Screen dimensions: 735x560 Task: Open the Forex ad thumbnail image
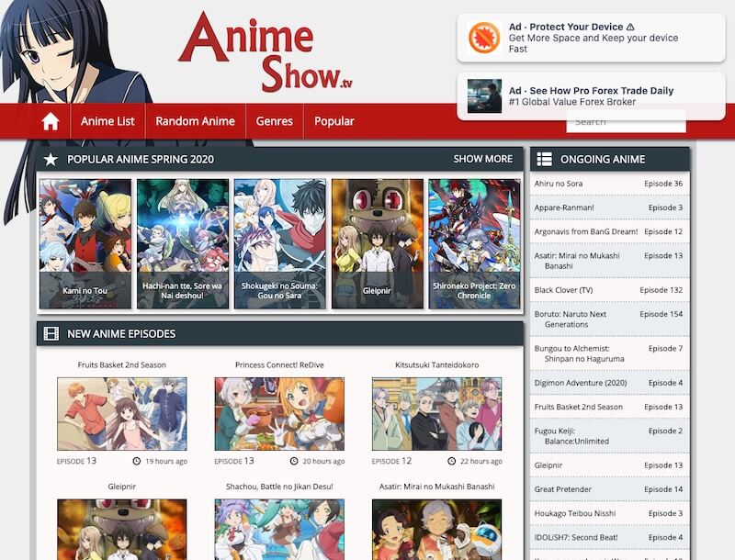tap(484, 96)
